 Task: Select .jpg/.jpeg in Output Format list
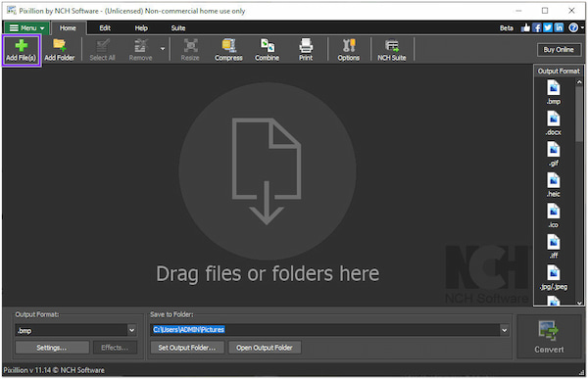pos(553,277)
